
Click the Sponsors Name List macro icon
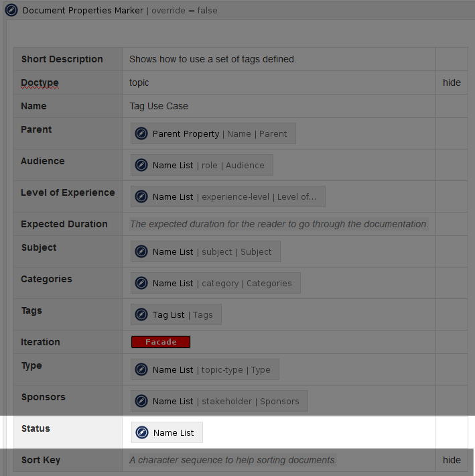coord(141,401)
